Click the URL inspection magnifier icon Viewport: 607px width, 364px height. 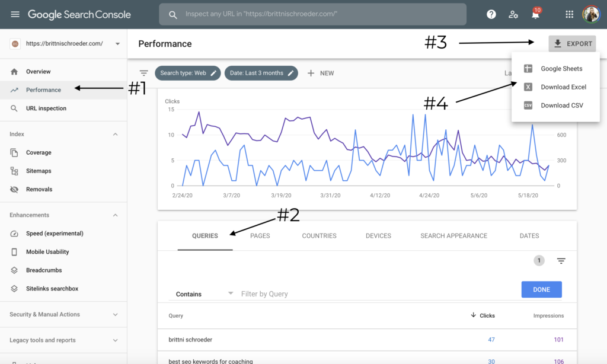(x=14, y=108)
